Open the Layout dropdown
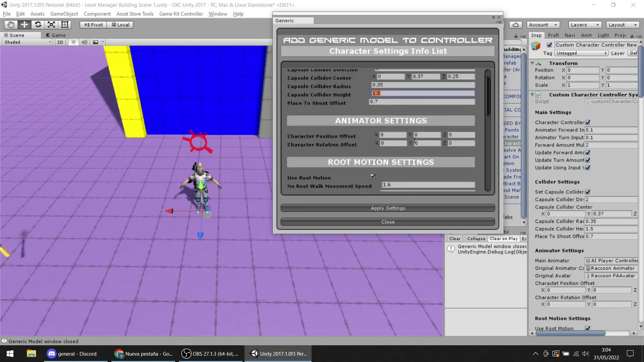The image size is (644, 362). (623, 25)
